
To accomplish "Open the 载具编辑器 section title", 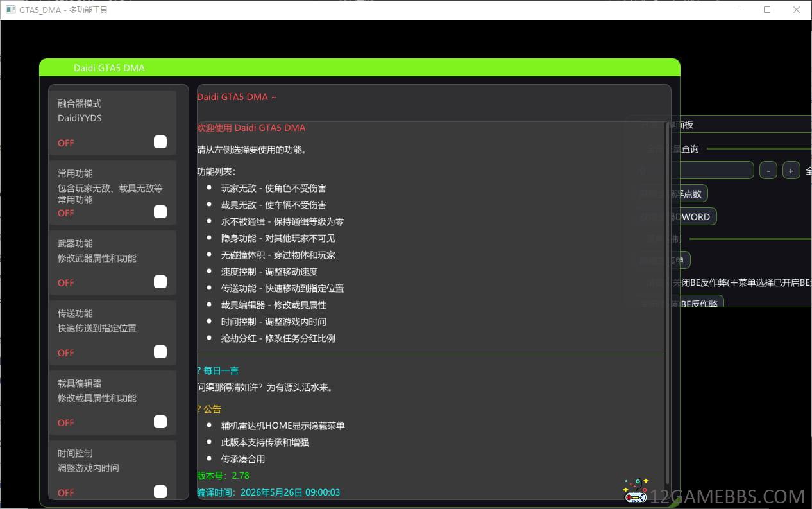I will [x=80, y=383].
